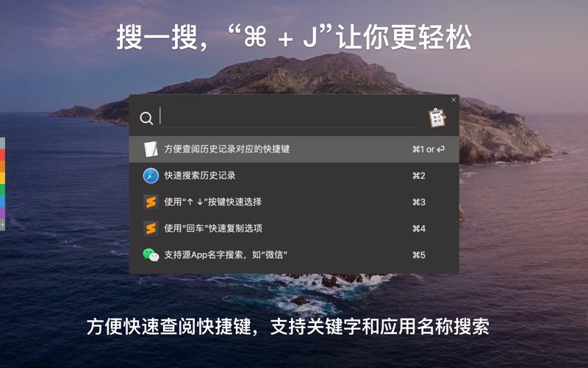588x368 pixels.
Task: Click the ⌘5 shortcut label
Action: [x=419, y=255]
